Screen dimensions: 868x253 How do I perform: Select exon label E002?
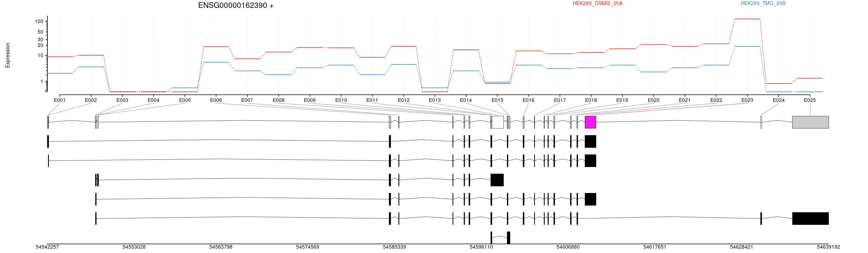(x=91, y=100)
